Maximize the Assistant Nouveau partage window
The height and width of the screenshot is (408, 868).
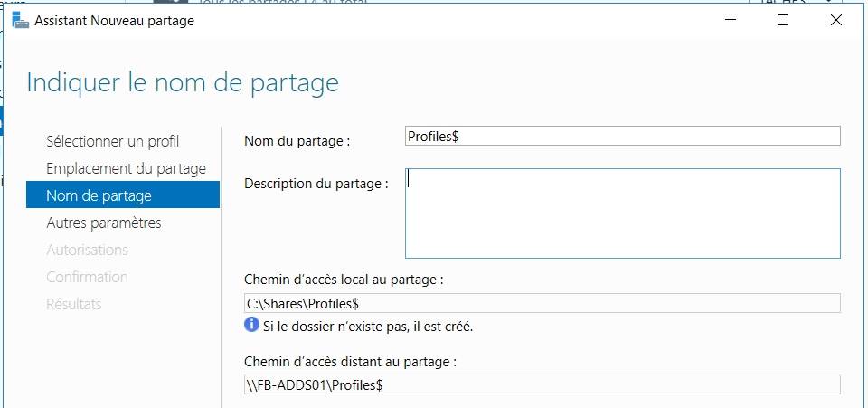pyautogui.click(x=783, y=21)
